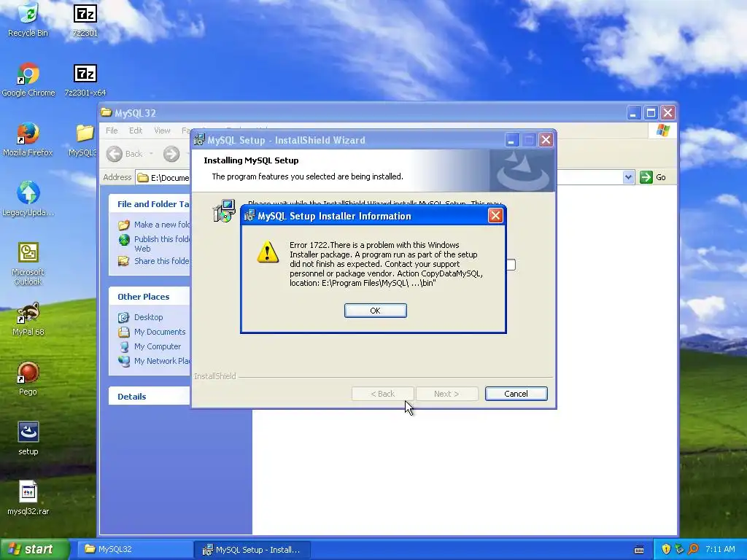Click the installer icon in wizard body
The width and height of the screenshot is (747, 560).
point(224,211)
